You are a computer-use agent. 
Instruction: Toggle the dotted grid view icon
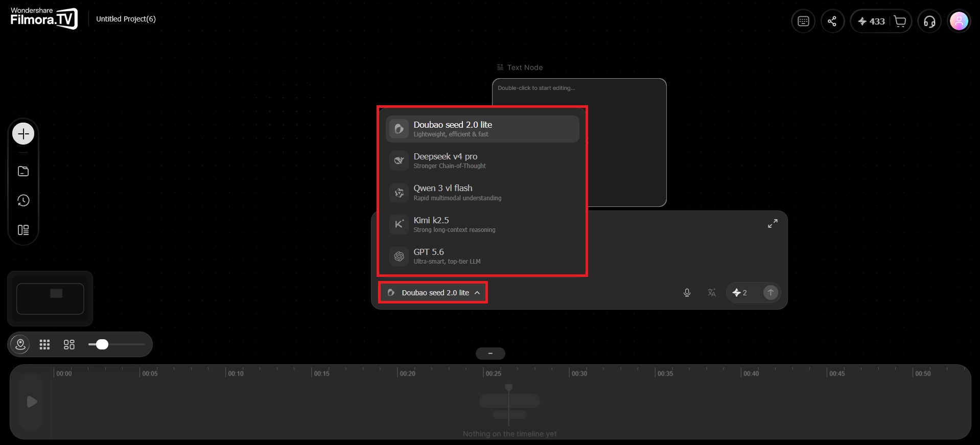tap(44, 344)
